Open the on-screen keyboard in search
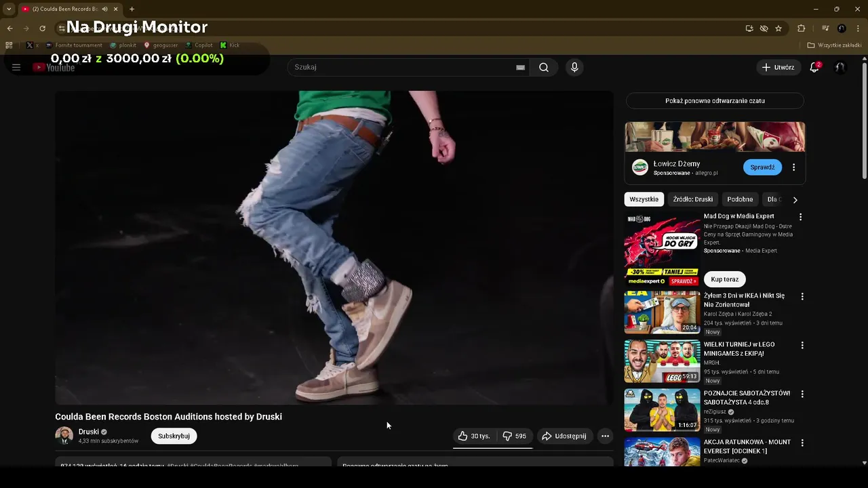The width and height of the screenshot is (868, 488). [x=520, y=67]
